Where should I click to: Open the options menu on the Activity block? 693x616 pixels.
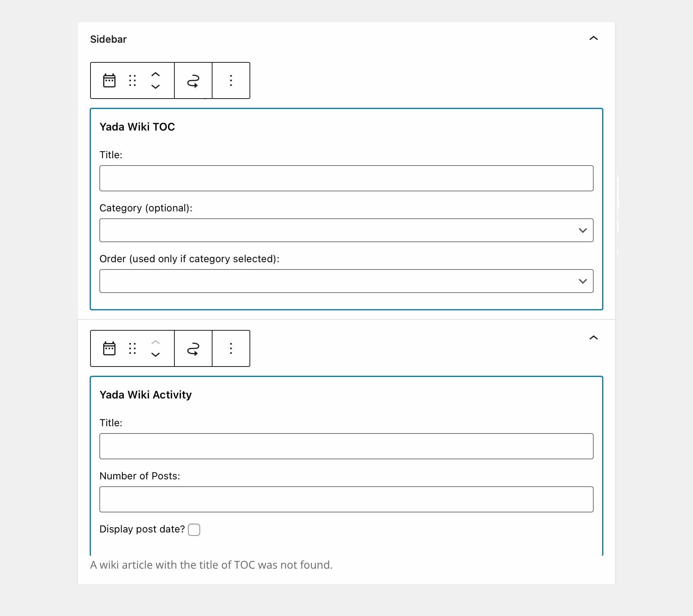point(231,348)
